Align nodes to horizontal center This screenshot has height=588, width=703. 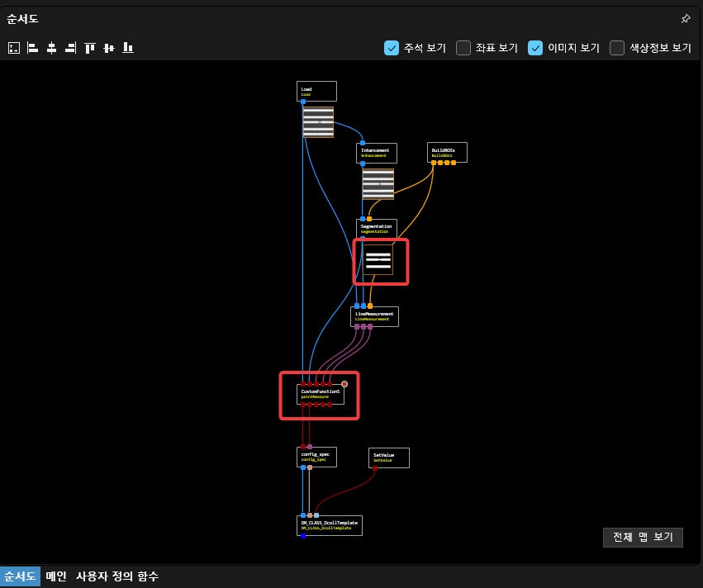[51, 48]
